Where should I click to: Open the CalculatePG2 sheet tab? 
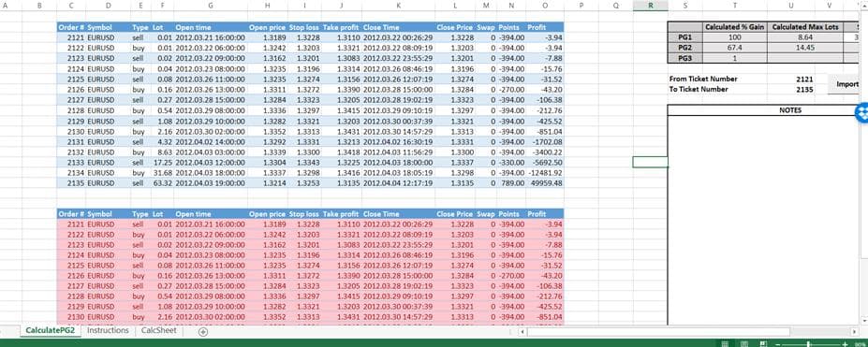click(51, 330)
